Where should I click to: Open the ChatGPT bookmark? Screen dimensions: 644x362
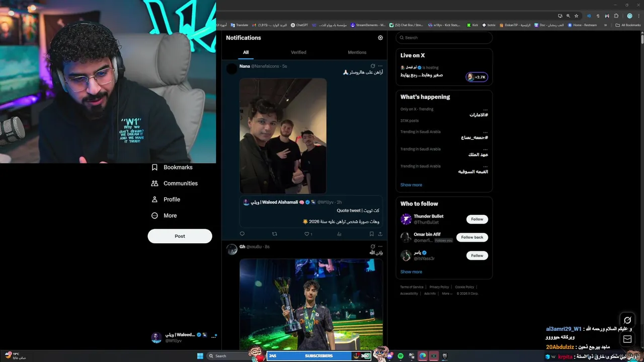[299, 25]
